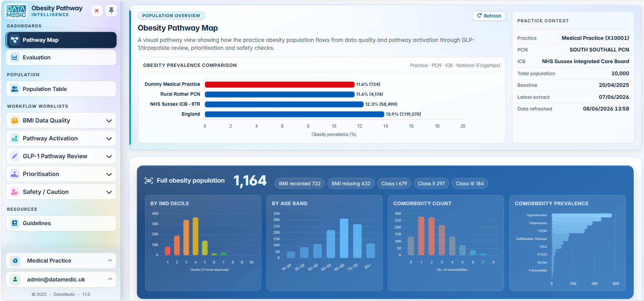Expand the BMI Data Quality chevron
The height and width of the screenshot is (301, 644).
point(109,121)
